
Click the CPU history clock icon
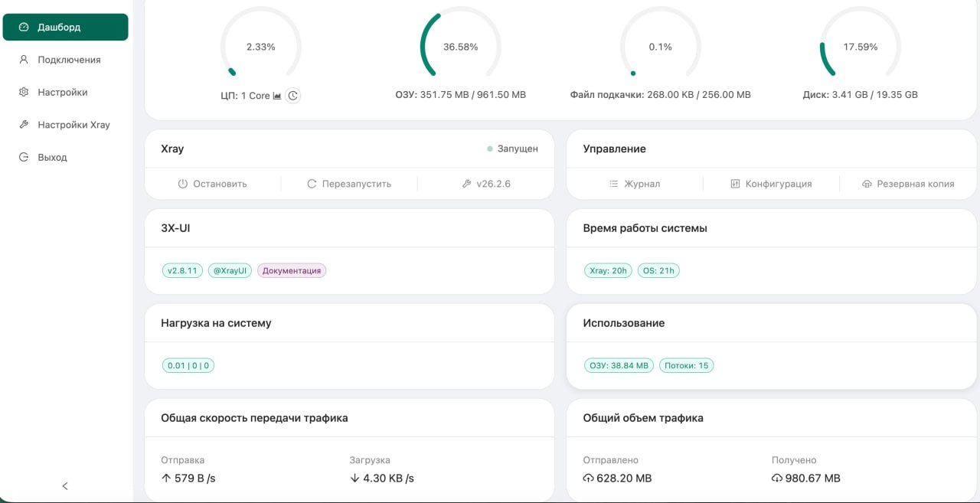pos(292,96)
